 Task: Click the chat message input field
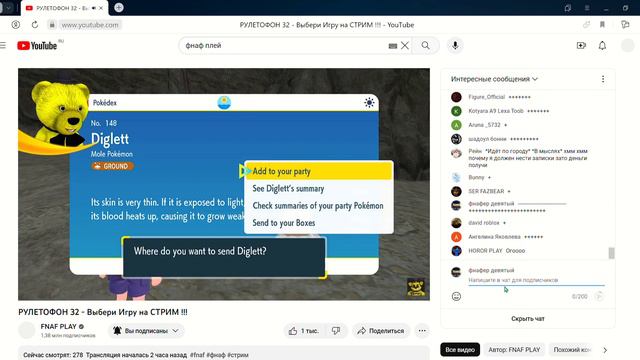click(x=536, y=280)
